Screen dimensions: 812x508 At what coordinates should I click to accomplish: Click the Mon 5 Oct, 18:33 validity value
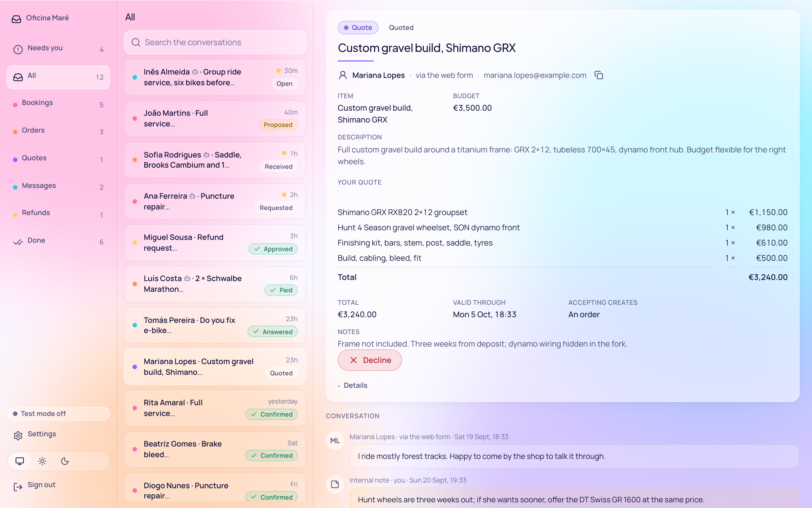484,314
